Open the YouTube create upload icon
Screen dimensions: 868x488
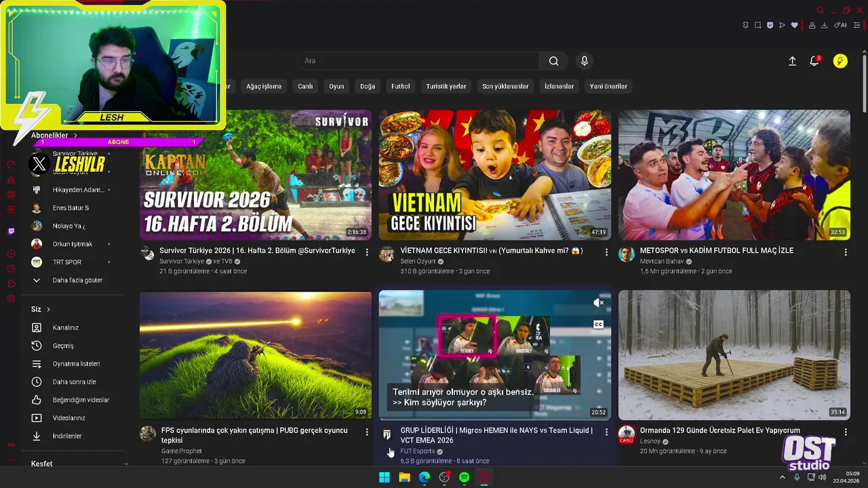coord(792,61)
